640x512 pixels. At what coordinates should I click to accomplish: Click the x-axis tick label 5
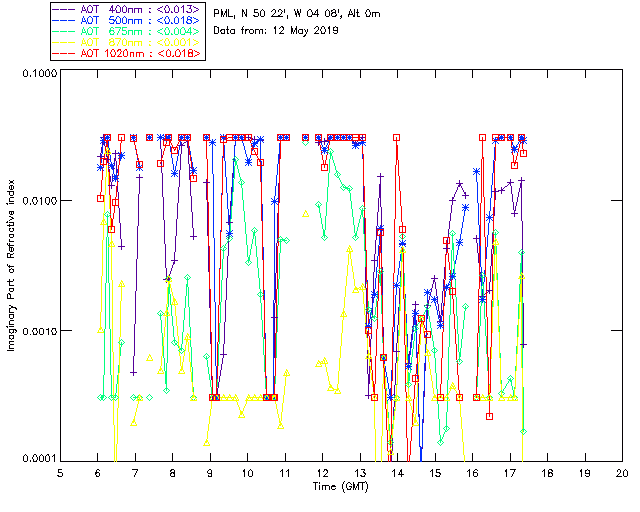pos(60,474)
